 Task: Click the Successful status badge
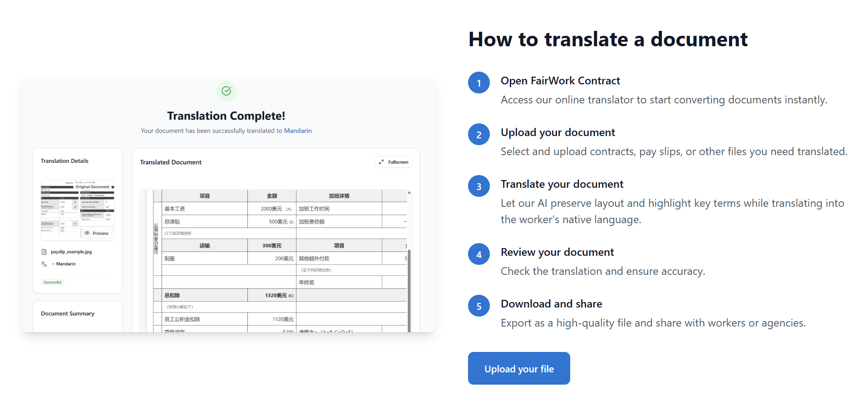52,282
